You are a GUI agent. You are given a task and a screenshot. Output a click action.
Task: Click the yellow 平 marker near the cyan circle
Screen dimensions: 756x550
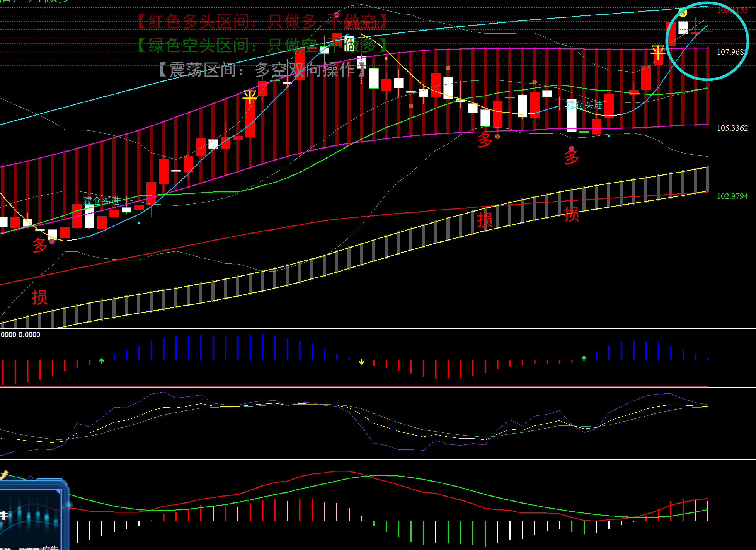(x=658, y=52)
